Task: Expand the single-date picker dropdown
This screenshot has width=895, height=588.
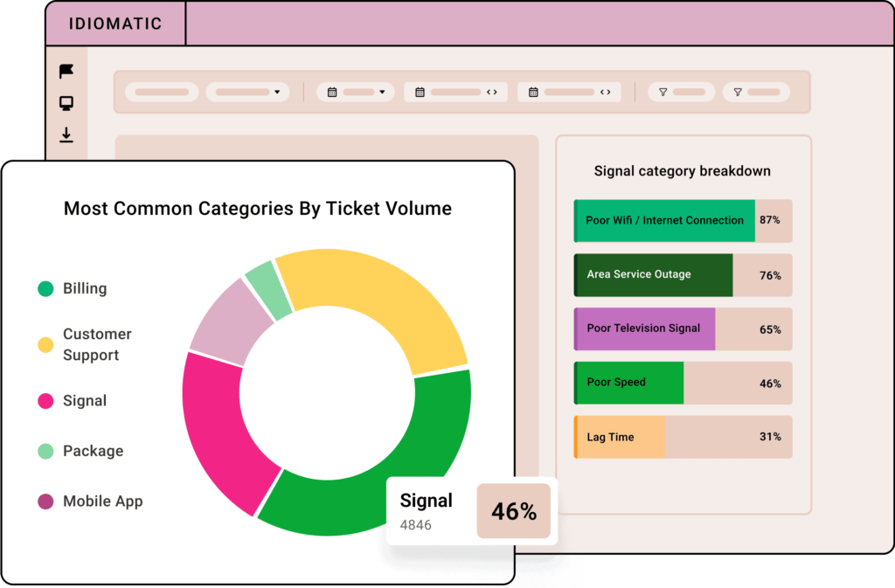Action: (381, 92)
